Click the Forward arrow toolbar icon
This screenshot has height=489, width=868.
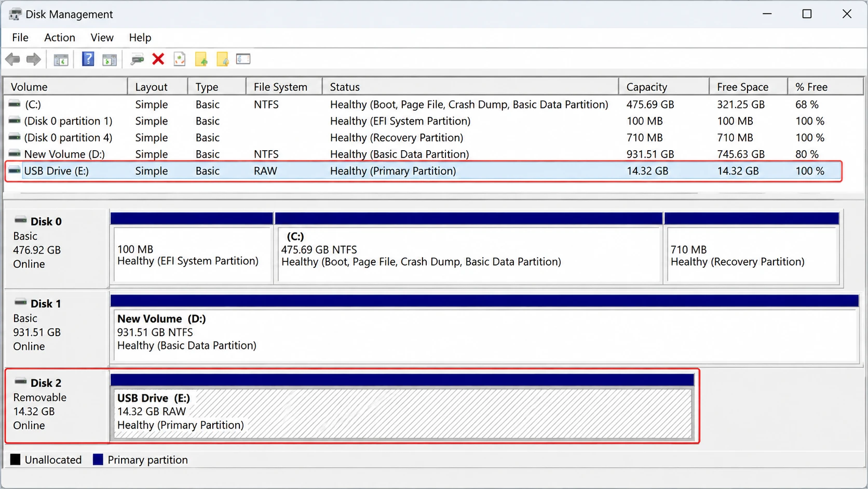click(34, 60)
